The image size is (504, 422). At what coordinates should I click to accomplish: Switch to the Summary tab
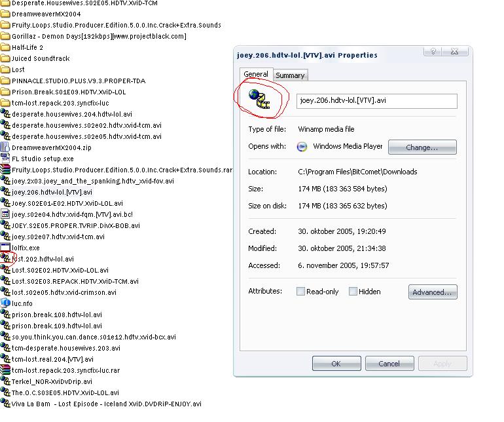(x=290, y=75)
